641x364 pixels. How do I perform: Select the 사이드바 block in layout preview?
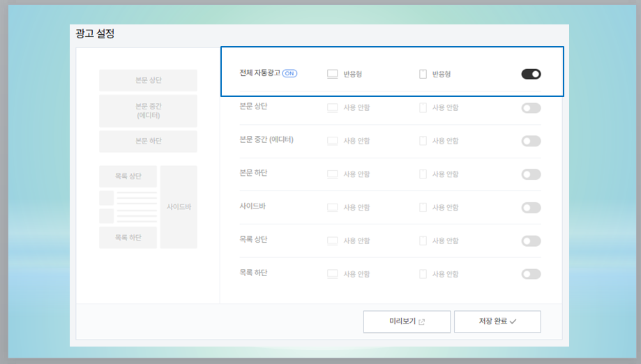179,207
